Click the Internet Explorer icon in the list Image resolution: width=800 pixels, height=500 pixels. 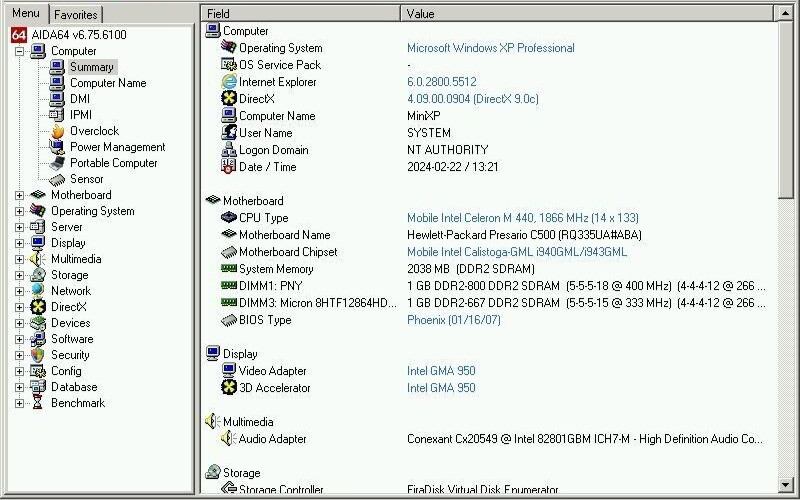click(229, 82)
